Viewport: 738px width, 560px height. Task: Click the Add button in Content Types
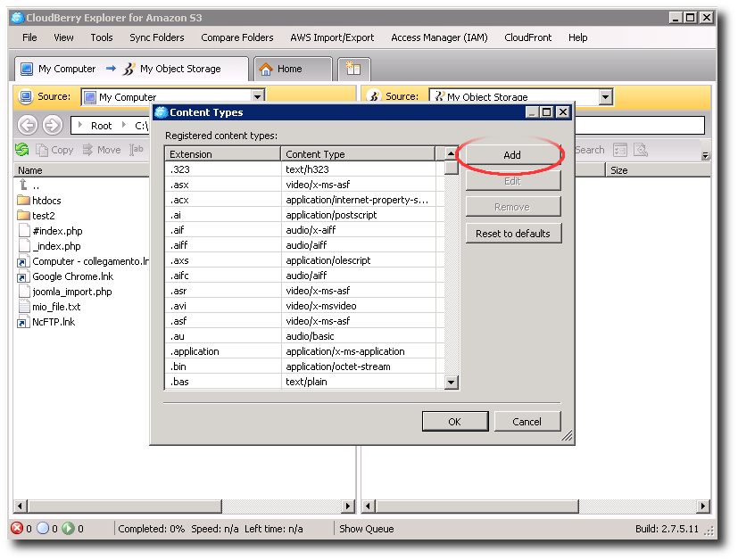click(512, 155)
